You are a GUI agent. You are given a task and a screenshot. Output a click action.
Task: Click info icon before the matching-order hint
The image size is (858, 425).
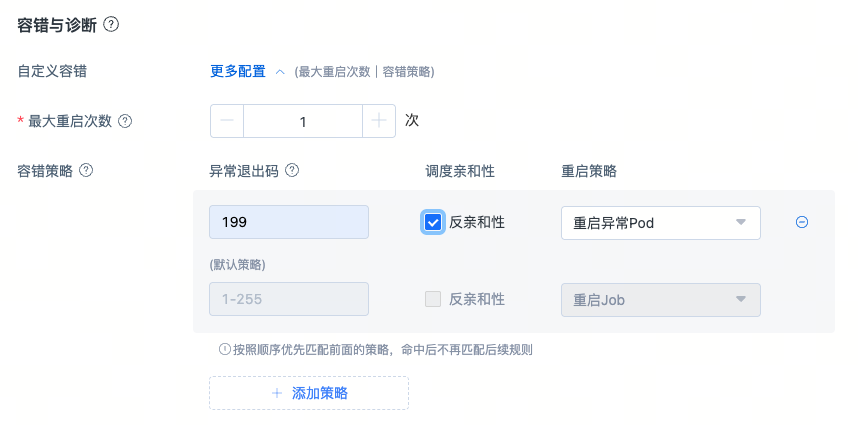coord(225,350)
